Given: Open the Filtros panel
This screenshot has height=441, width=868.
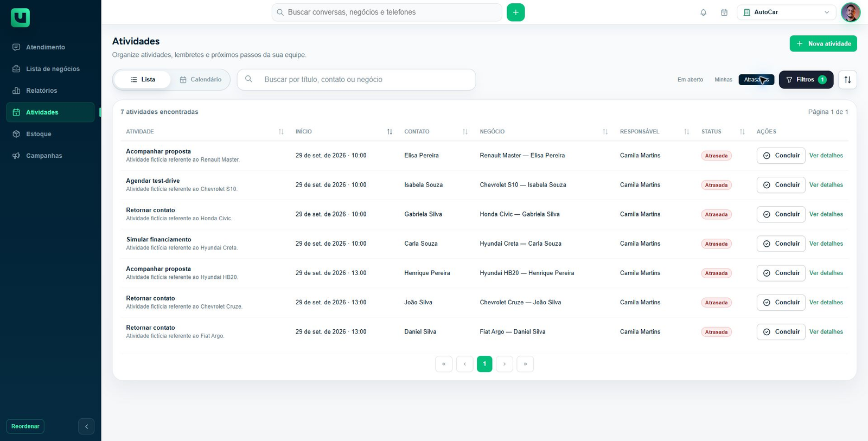Looking at the screenshot, I should coord(806,80).
